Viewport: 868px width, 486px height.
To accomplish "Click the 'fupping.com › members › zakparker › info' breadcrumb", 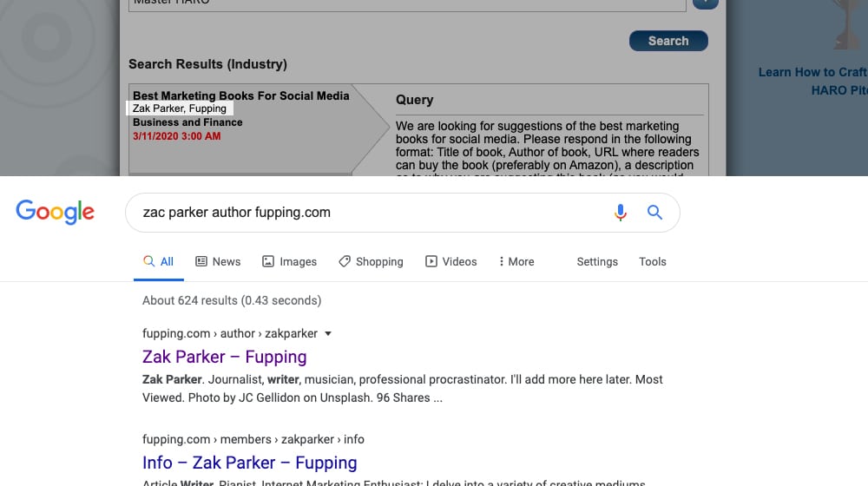I will coord(253,439).
